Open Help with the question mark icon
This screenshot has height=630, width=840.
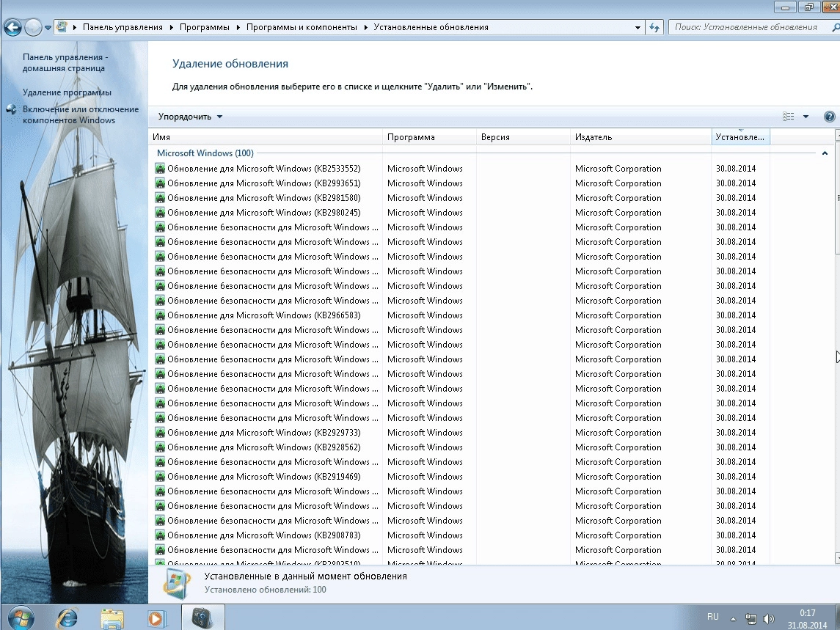pyautogui.click(x=829, y=117)
